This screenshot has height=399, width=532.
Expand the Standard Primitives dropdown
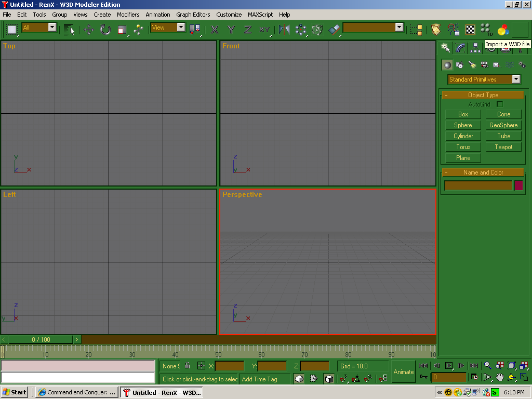[x=516, y=79]
